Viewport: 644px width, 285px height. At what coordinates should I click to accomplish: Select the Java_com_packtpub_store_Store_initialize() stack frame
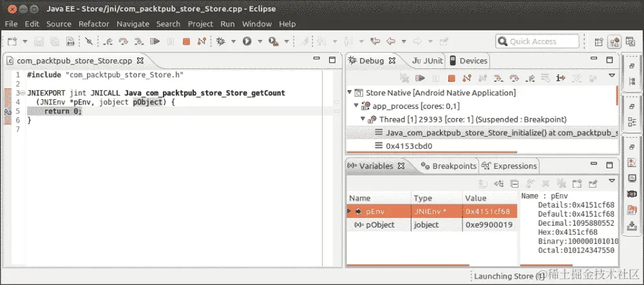(x=481, y=133)
